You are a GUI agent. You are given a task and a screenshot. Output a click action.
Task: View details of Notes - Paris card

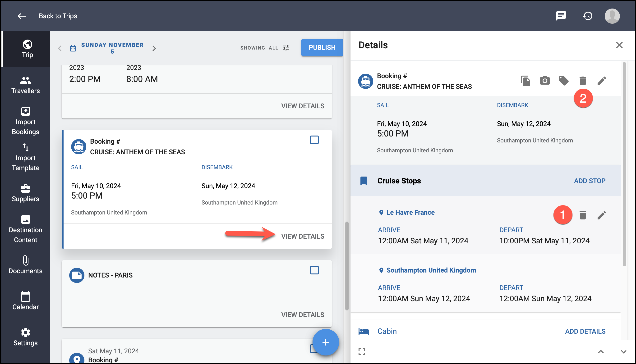pyautogui.click(x=303, y=314)
